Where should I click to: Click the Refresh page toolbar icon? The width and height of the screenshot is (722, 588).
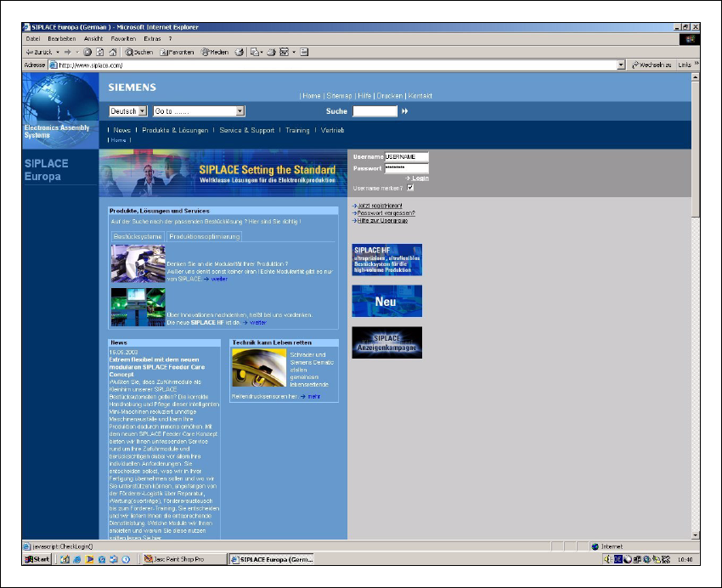coord(100,52)
